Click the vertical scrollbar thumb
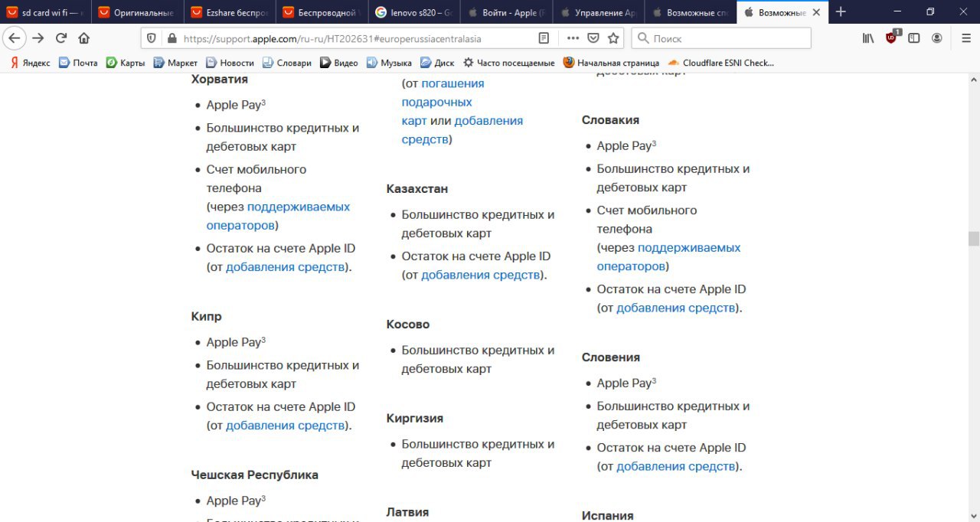980x522 pixels. pyautogui.click(x=974, y=239)
